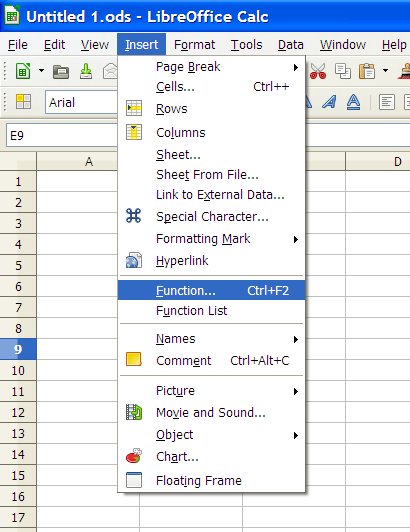The height and width of the screenshot is (532, 410).
Task: Expand the Picture submenu
Action: click(211, 391)
